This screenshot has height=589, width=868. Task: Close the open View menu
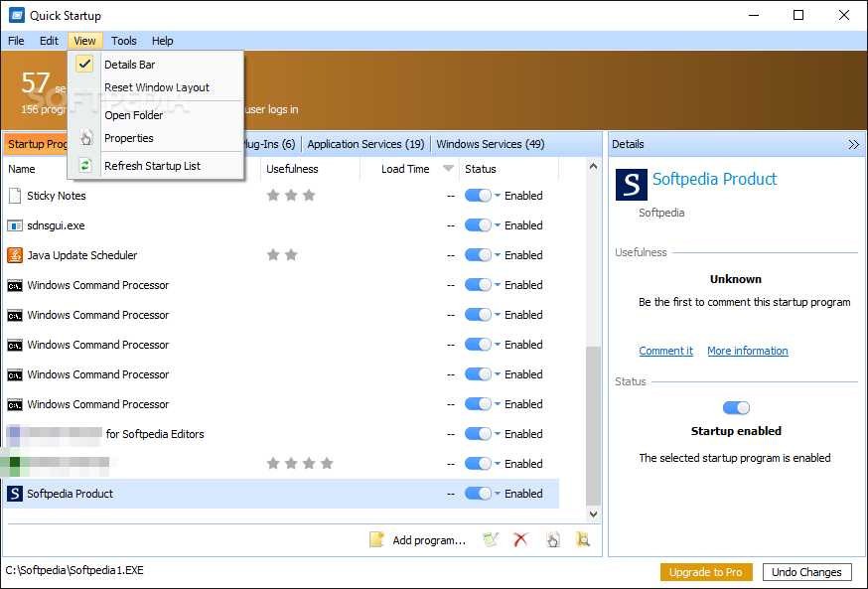pyautogui.click(x=84, y=41)
